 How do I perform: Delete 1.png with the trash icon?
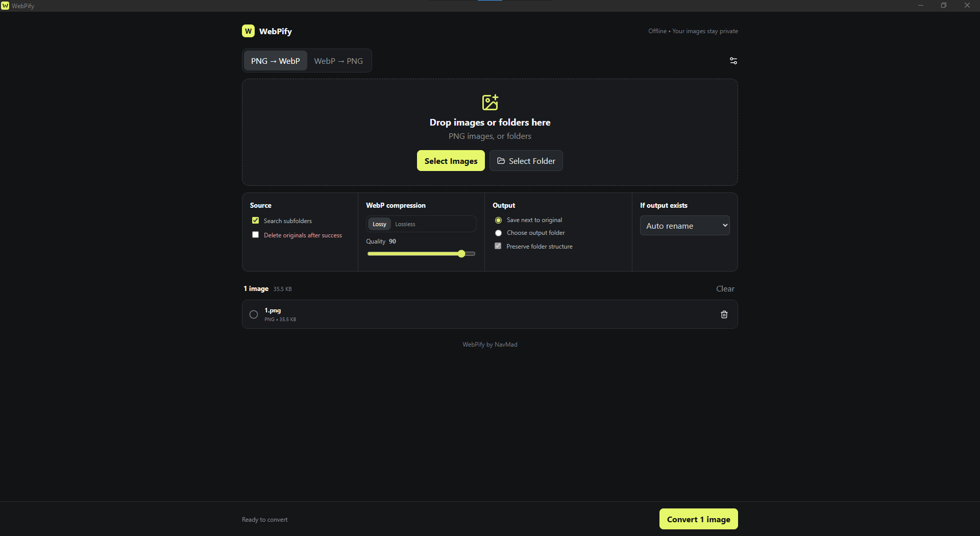(x=724, y=314)
